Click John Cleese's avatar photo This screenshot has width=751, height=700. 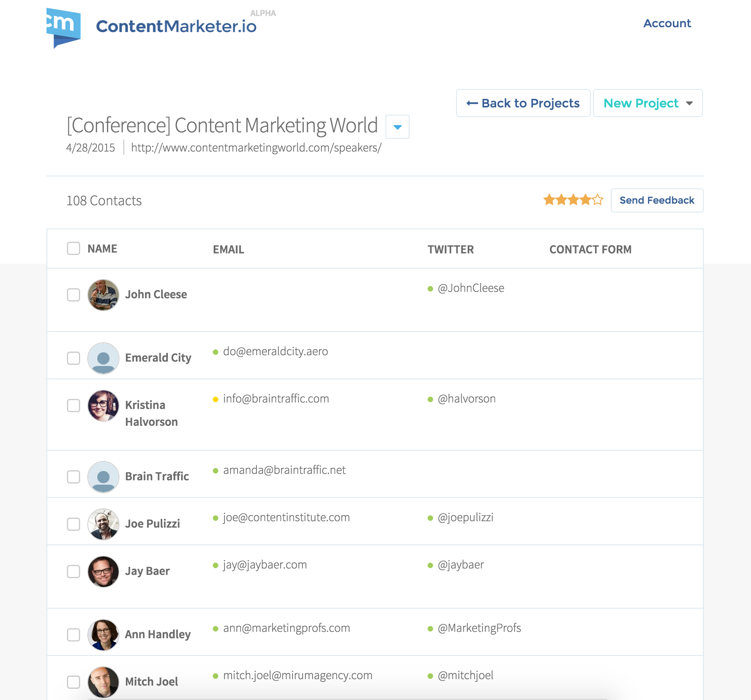pos(103,295)
